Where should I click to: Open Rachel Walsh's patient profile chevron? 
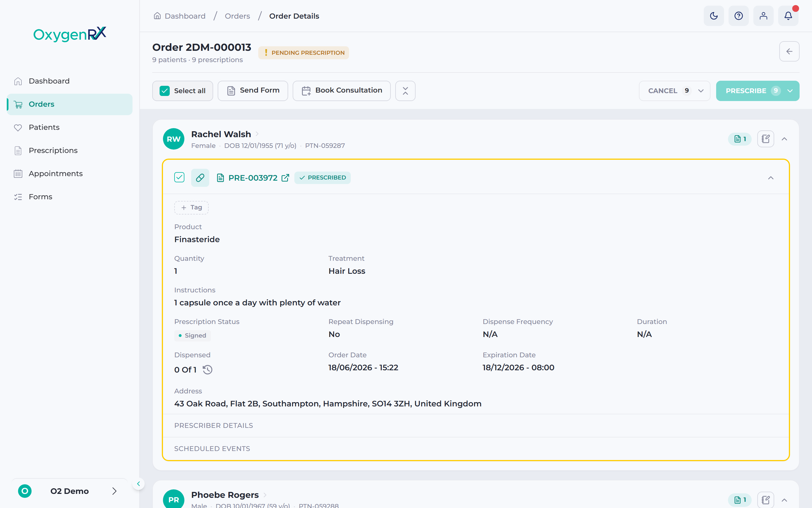point(257,134)
